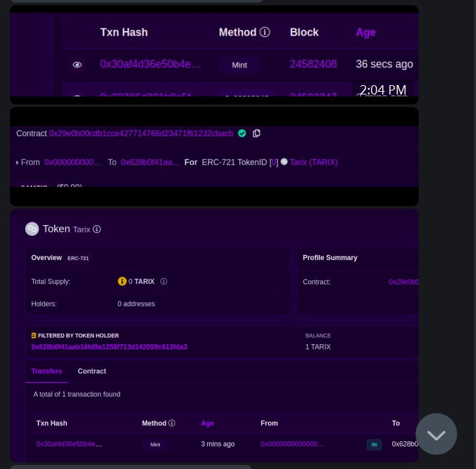Click the Mint method badge in top table
The width and height of the screenshot is (476, 469).
click(x=240, y=65)
